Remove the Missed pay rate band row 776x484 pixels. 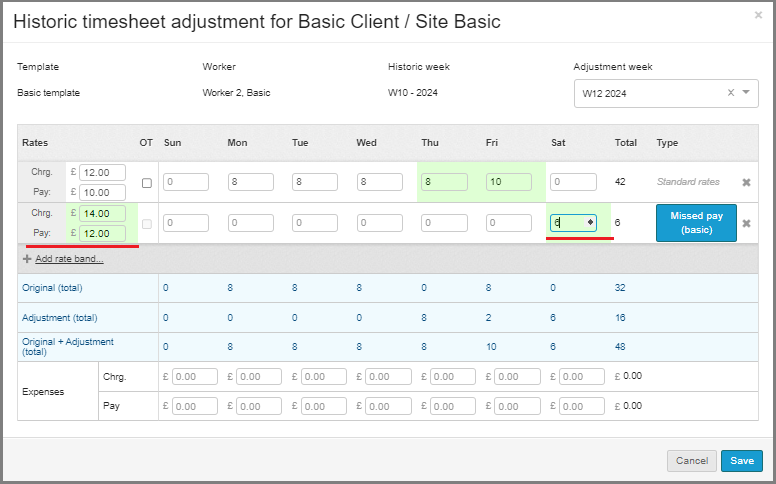pos(746,223)
